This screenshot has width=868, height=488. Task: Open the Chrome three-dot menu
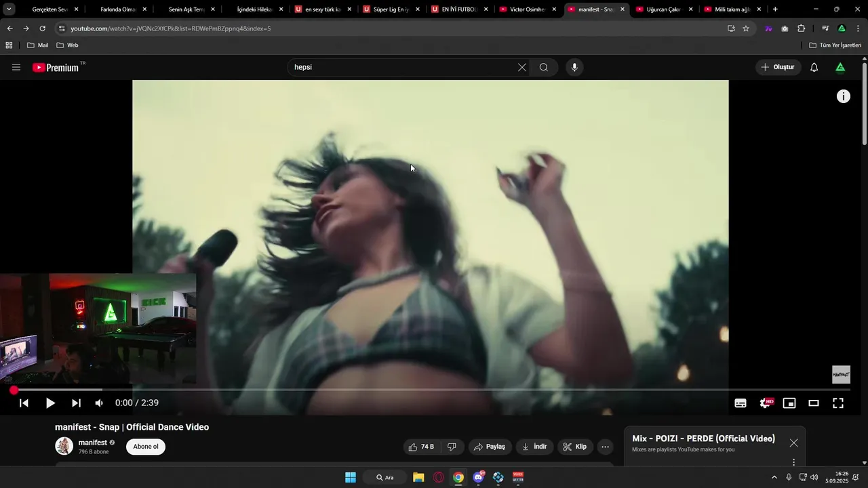[859, 28]
